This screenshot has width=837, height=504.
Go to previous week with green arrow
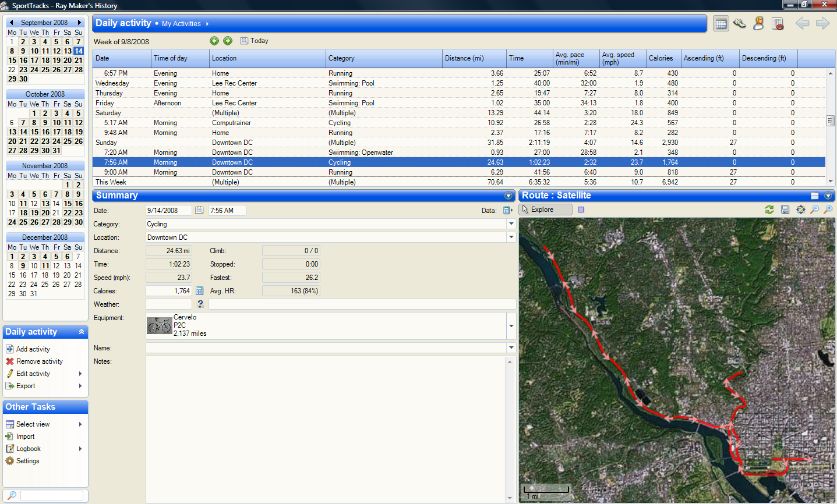coord(214,41)
